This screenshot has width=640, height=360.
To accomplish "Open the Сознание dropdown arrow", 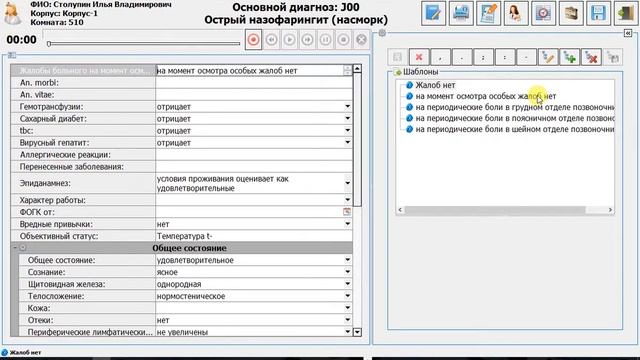I will click(347, 272).
